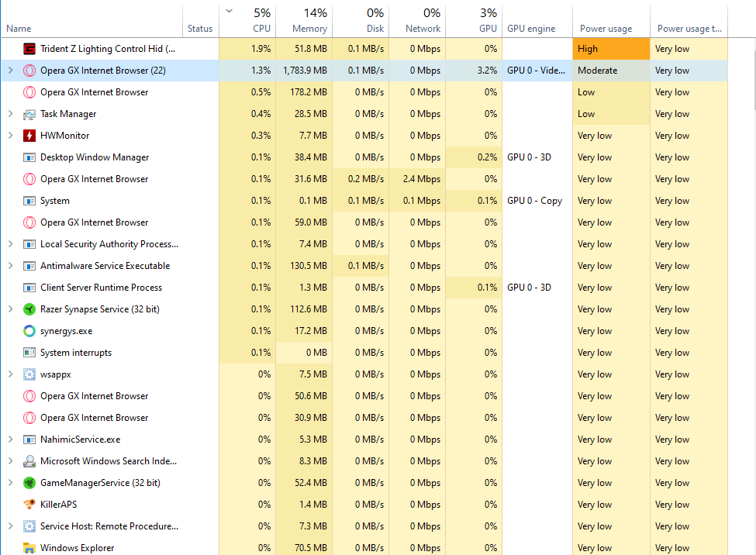Select the KillerAPS process name

click(x=59, y=505)
